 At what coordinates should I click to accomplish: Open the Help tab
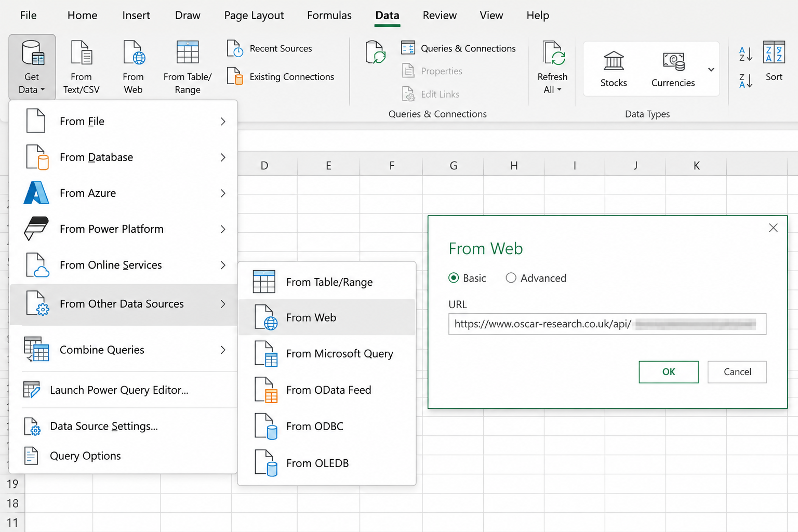point(538,15)
